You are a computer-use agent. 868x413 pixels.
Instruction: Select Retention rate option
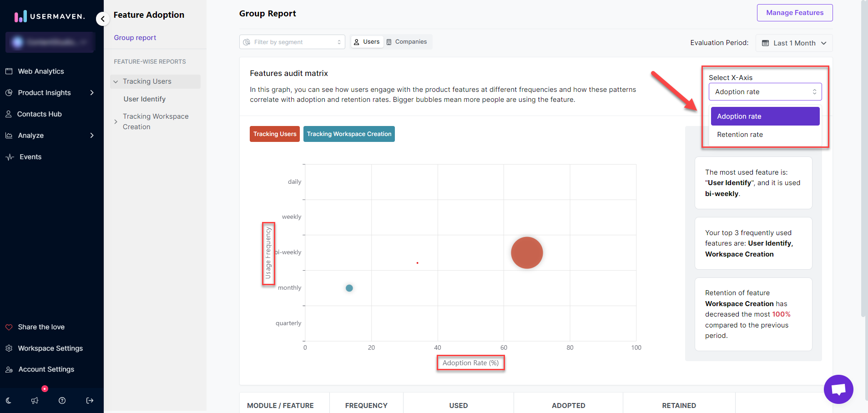coord(740,135)
